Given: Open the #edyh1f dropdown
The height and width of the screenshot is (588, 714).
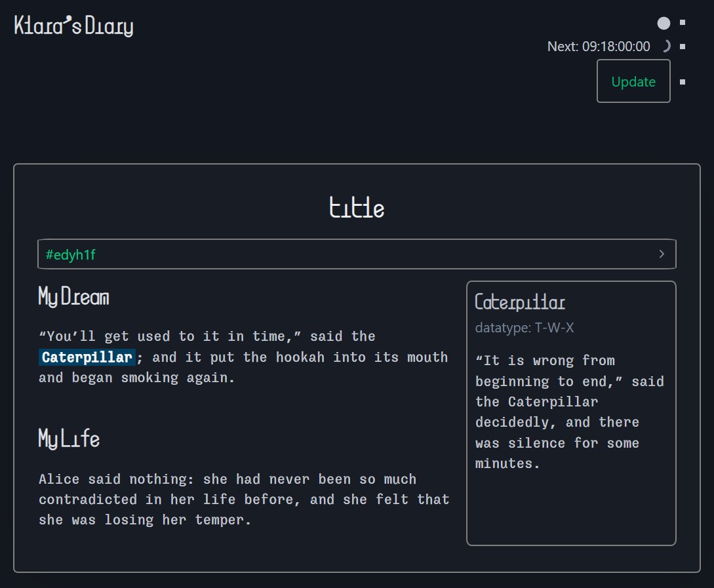Looking at the screenshot, I should coord(357,254).
